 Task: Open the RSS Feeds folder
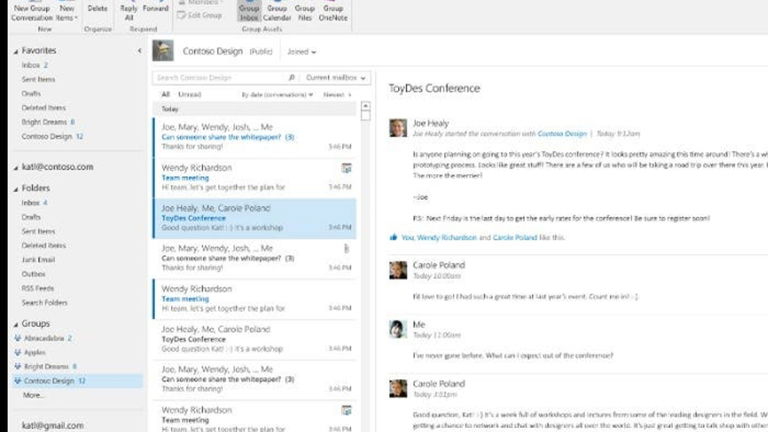38,288
